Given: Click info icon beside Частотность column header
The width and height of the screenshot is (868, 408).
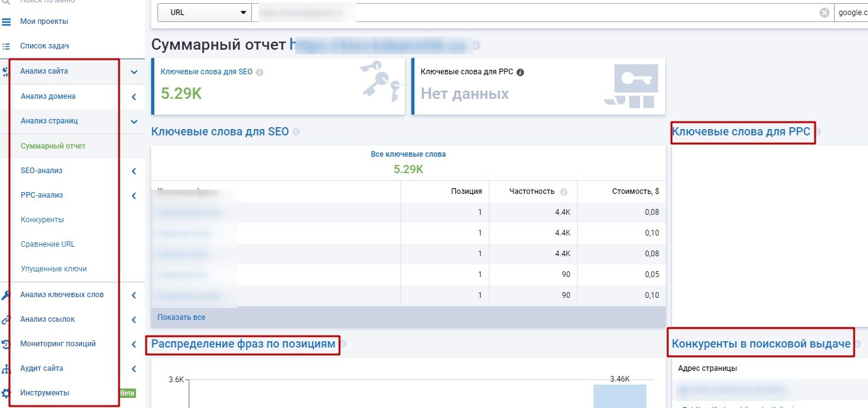Looking at the screenshot, I should pyautogui.click(x=564, y=192).
